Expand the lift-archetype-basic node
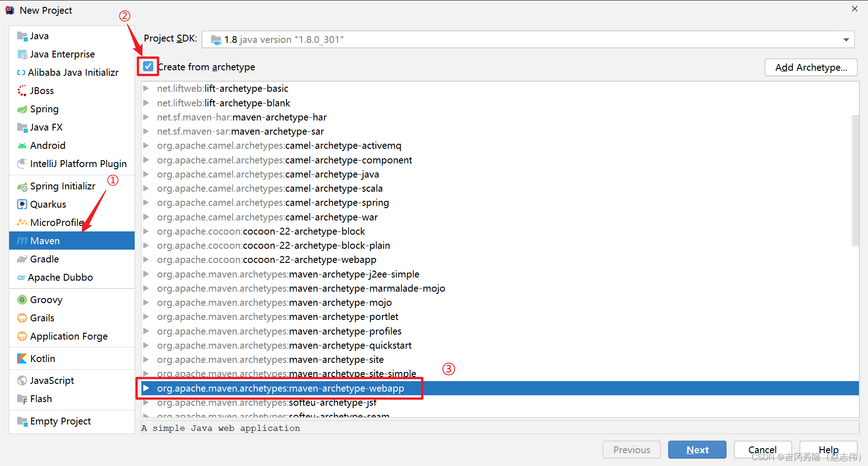Screen dimensions: 868x466 click(x=146, y=89)
